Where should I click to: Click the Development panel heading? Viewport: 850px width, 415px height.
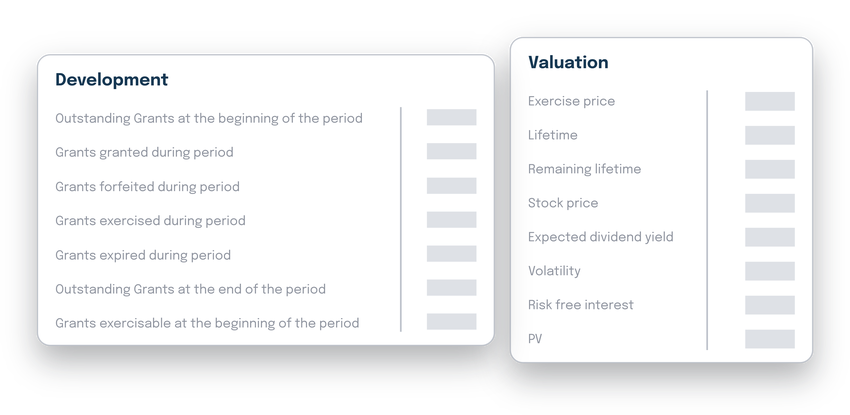point(111,80)
